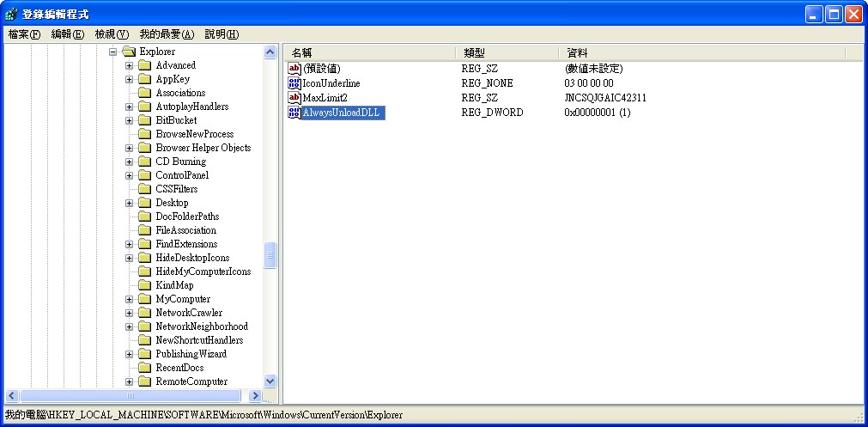
Task: Click the AlwaysUnloadDLL DWORD value icon
Action: [x=294, y=113]
